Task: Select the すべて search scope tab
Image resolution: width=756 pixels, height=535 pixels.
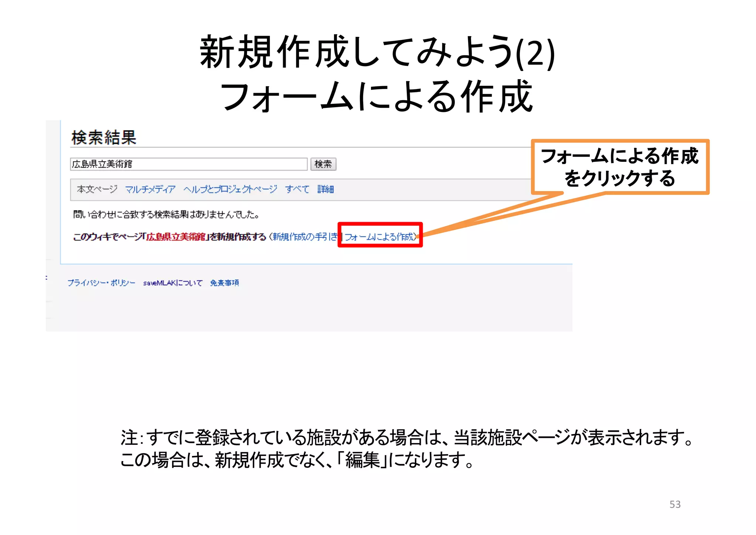Action: click(297, 189)
